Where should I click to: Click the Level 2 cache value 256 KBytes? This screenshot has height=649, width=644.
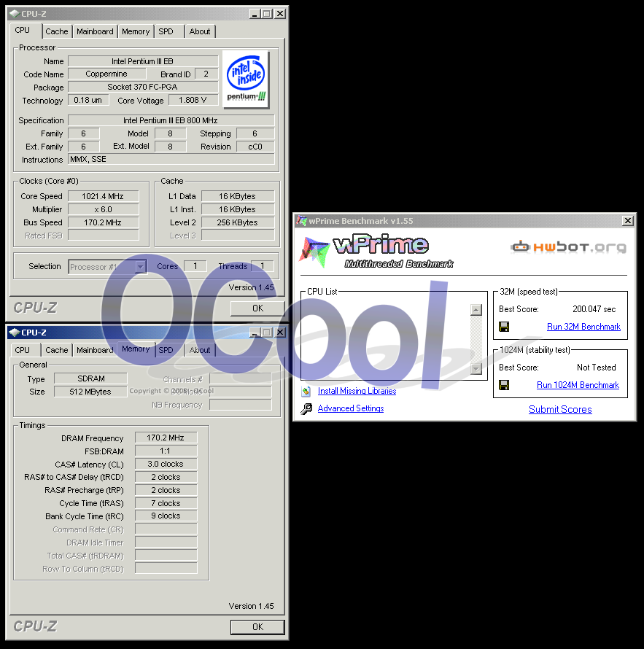coord(238,222)
